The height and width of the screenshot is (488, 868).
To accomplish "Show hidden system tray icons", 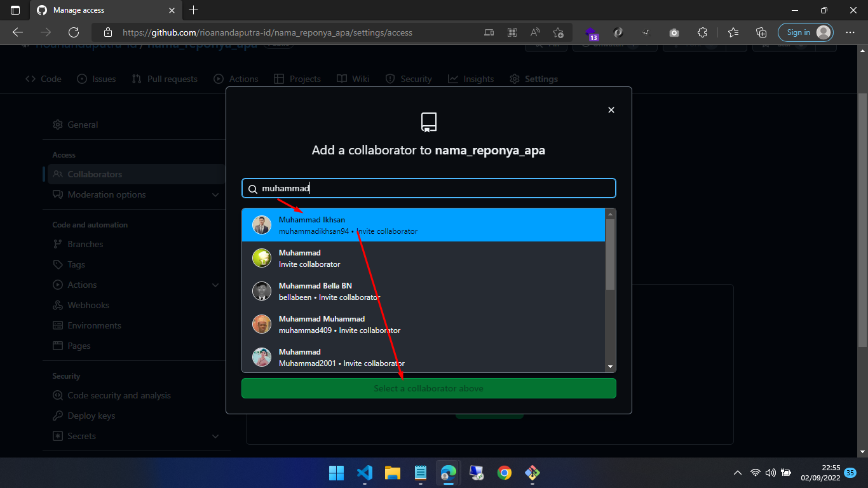I will click(737, 473).
